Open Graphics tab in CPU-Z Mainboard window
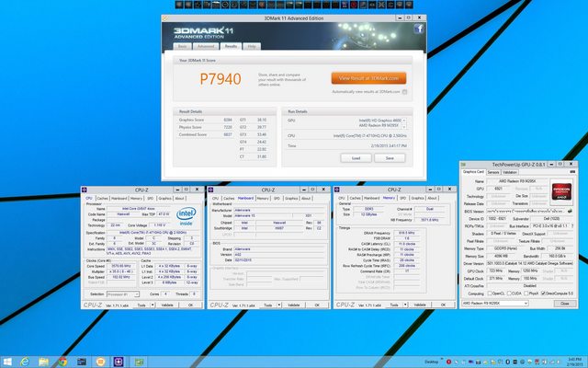 291,199
